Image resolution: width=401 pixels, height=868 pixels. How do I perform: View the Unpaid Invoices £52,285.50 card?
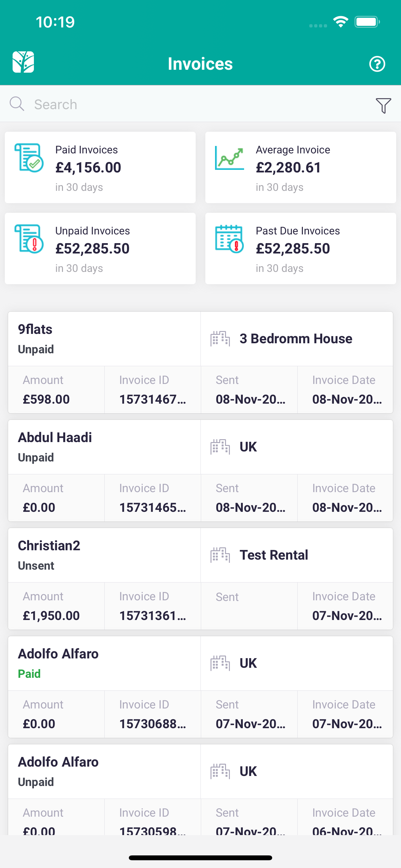pos(100,248)
